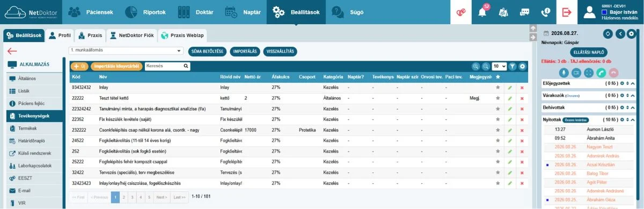Go to page 2 in pagination

point(124,197)
